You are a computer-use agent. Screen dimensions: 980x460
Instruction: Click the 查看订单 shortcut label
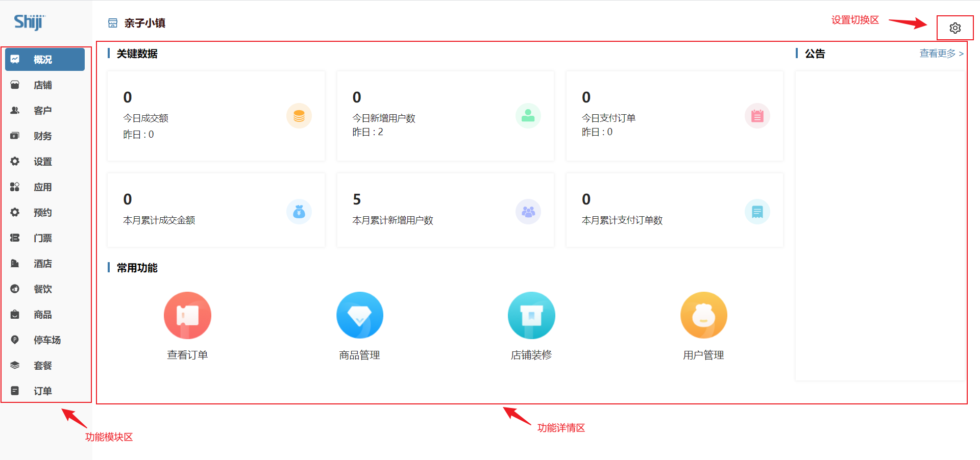pyautogui.click(x=187, y=355)
